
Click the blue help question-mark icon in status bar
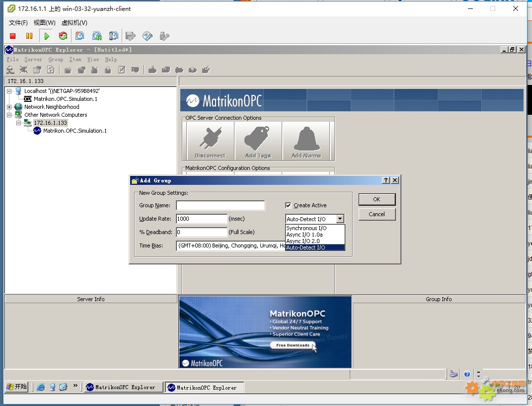click(467, 374)
